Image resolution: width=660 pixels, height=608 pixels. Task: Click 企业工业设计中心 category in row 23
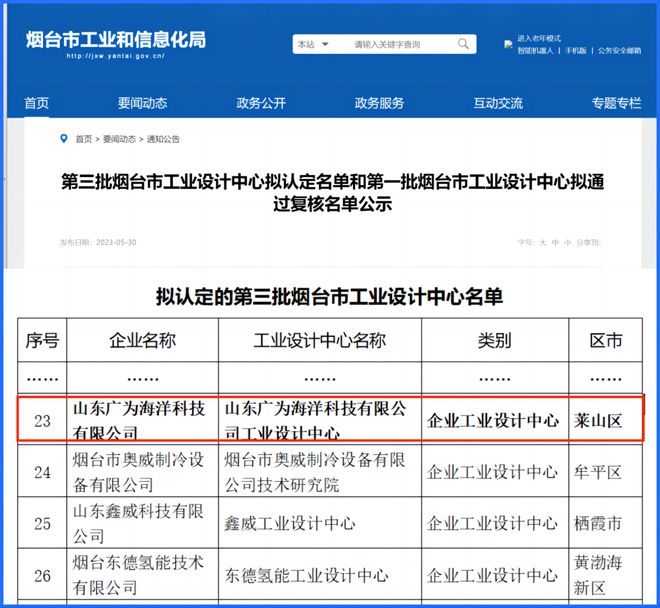pyautogui.click(x=495, y=421)
